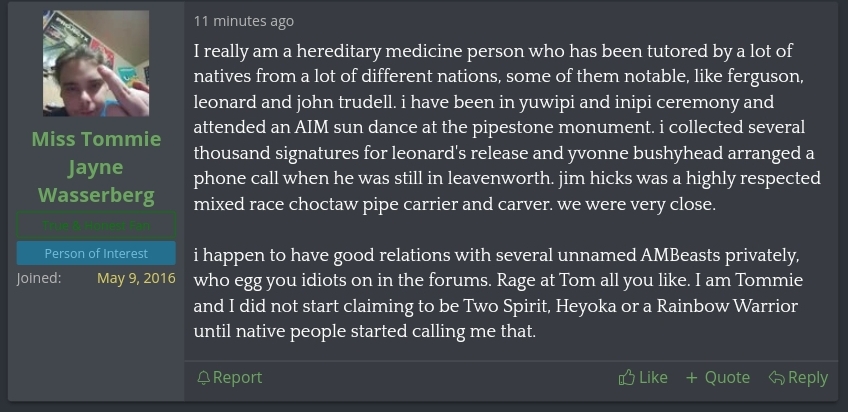Image resolution: width=848 pixels, height=412 pixels.
Task: Click the True & Honest Fan banner
Action: [x=96, y=225]
